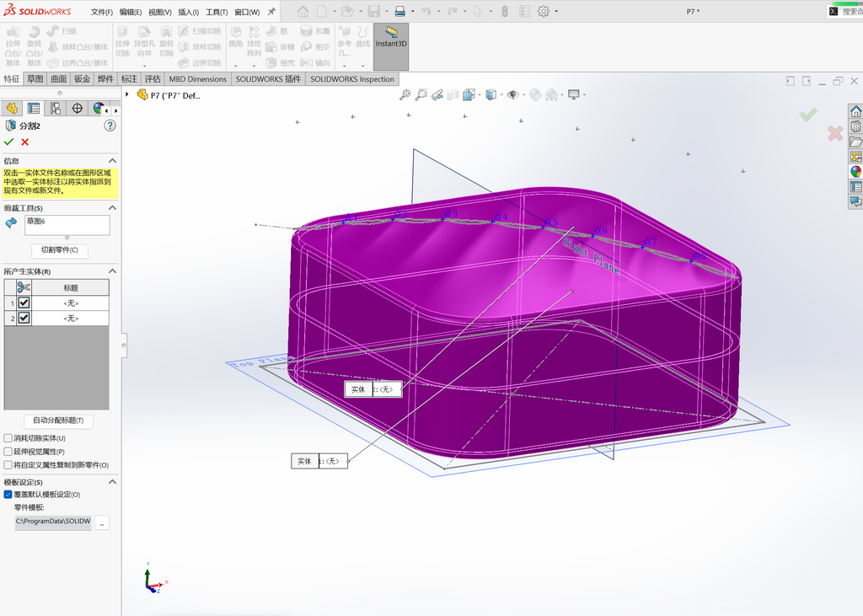Switch to the PropertyManager tab icon

click(33, 109)
